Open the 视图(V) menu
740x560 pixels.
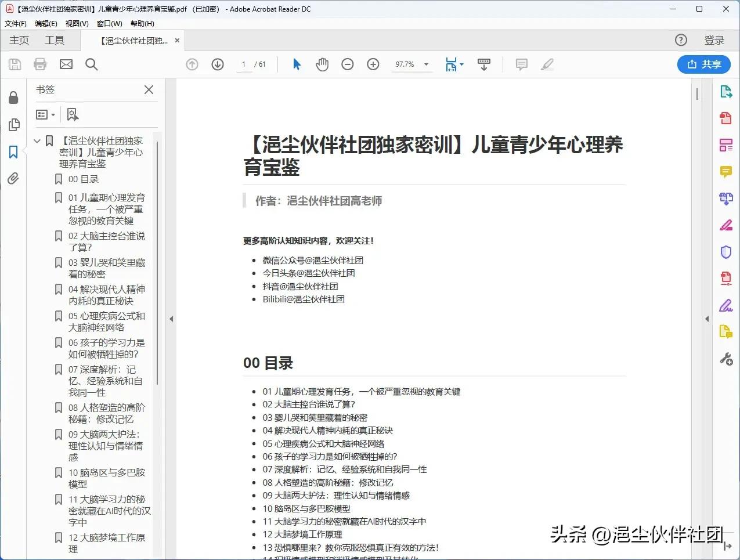77,24
